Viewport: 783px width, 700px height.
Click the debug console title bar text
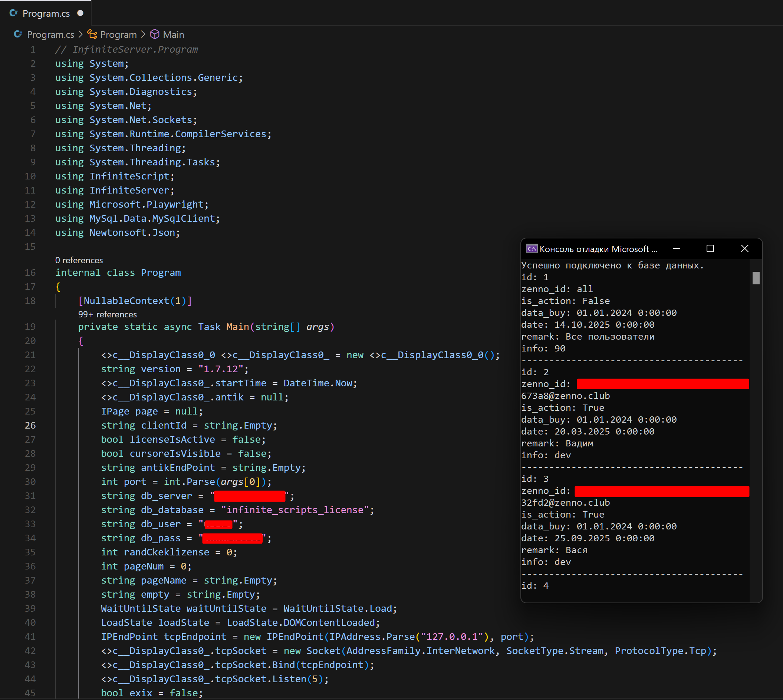pos(598,249)
